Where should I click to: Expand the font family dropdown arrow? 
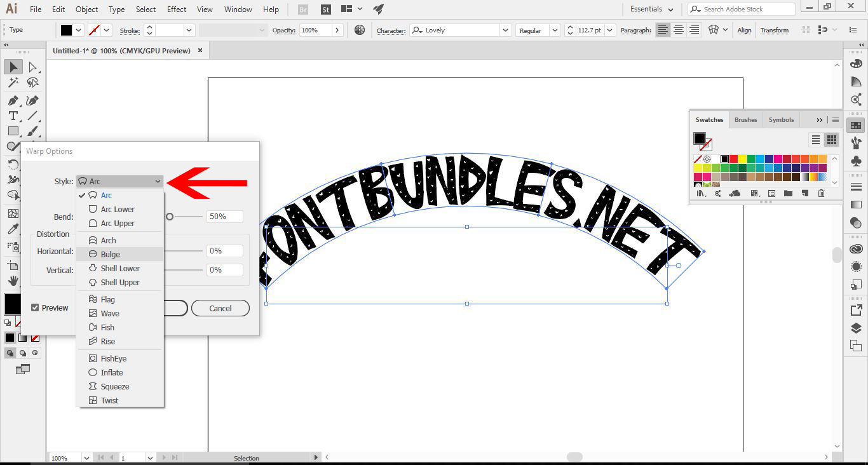[x=505, y=30]
